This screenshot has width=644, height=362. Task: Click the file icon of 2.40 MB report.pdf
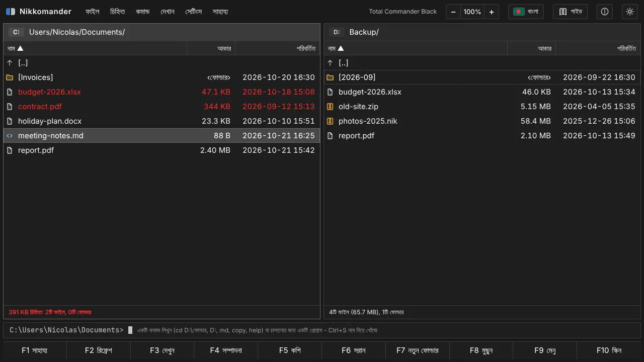tap(10, 150)
